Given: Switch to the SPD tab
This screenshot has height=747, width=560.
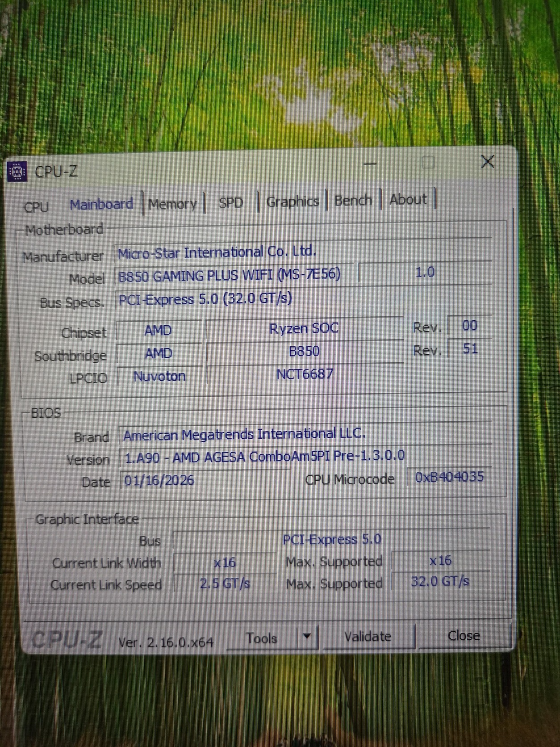Looking at the screenshot, I should pos(231,203).
